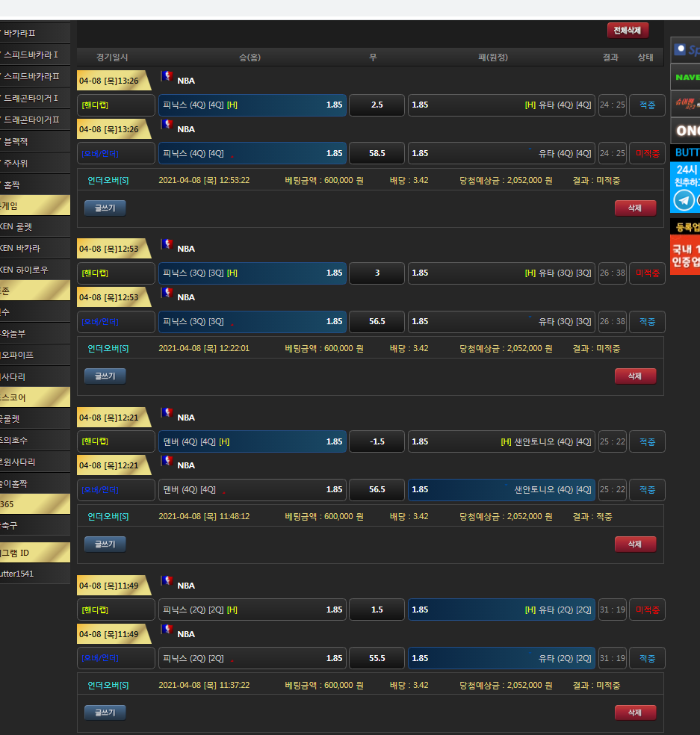Viewport: 700px width, 735px height.
Task: Delete the bet placed at 11:37:22
Action: (635, 713)
